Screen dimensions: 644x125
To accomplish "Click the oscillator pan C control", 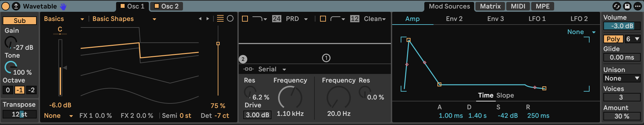I will pyautogui.click(x=60, y=30).
